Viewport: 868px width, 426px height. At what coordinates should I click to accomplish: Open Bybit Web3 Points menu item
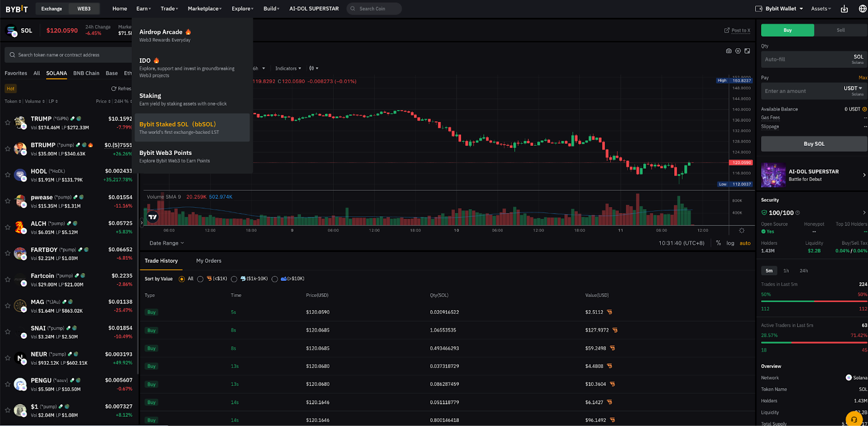192,156
